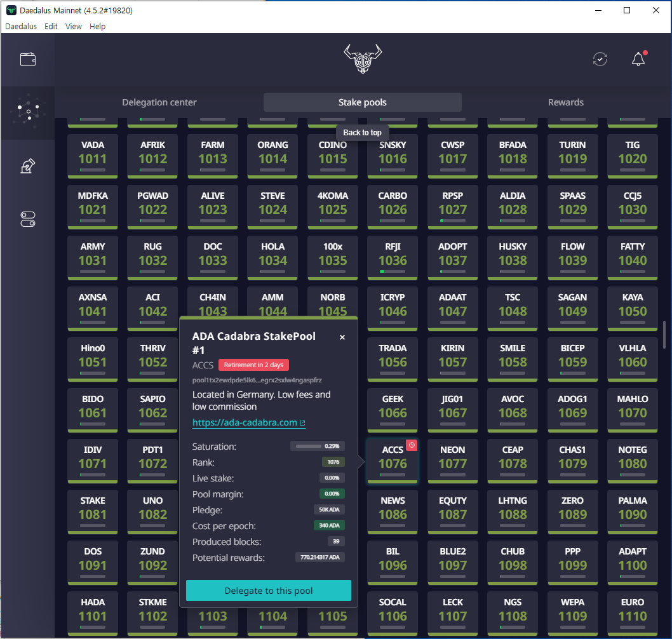Open the voting sidebar icon
The image size is (672, 639).
click(28, 166)
